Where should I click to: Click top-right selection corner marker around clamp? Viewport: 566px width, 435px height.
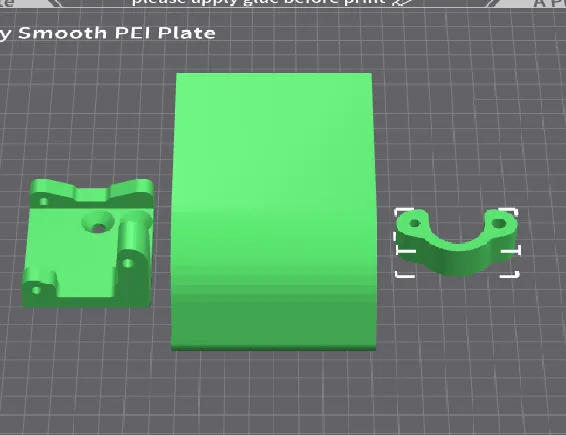[x=509, y=212]
